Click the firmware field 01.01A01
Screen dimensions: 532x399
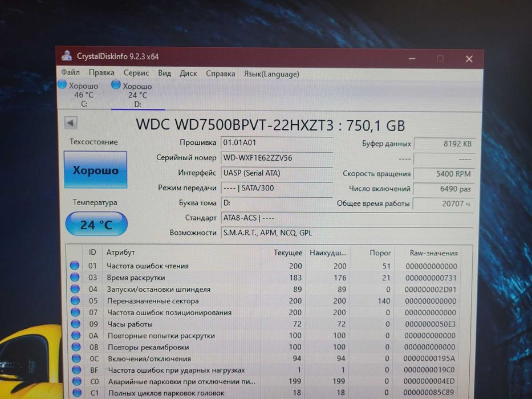point(277,142)
